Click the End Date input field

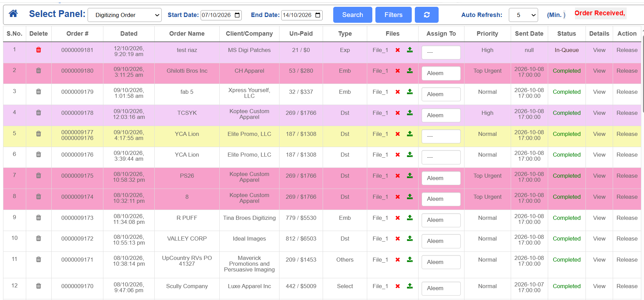(x=302, y=15)
